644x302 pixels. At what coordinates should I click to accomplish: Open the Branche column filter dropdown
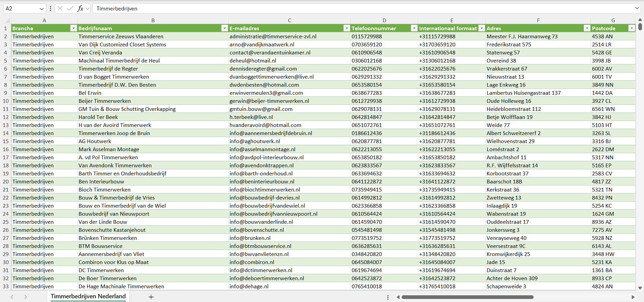(73, 28)
